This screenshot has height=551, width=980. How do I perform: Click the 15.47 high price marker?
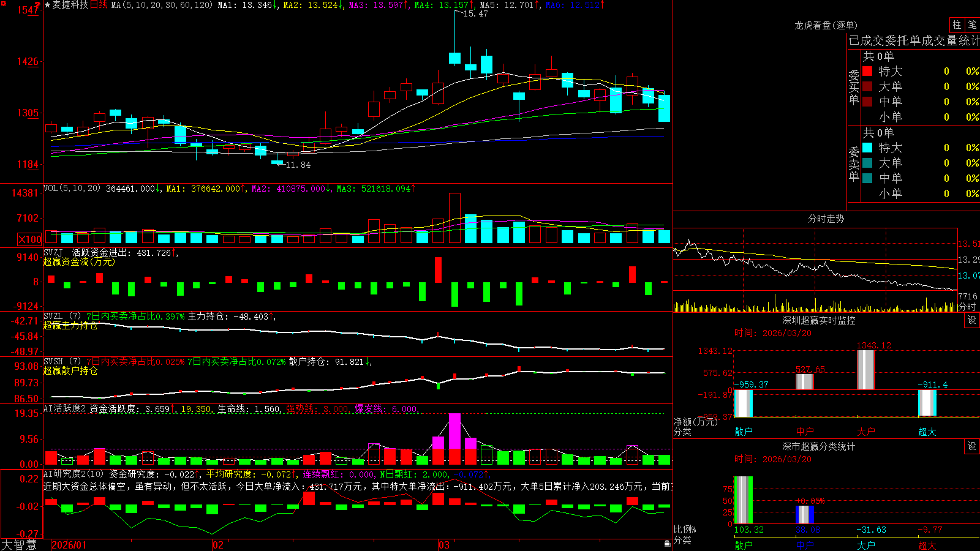(x=475, y=13)
